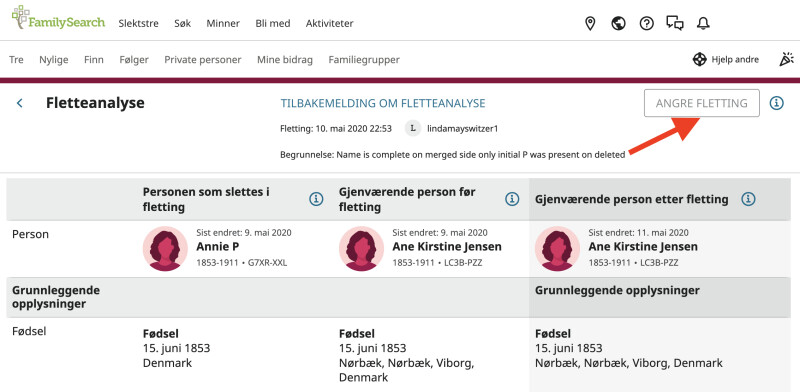Image resolution: width=800 pixels, height=392 pixels.
Task: Open the chat messages icon
Action: point(675,23)
